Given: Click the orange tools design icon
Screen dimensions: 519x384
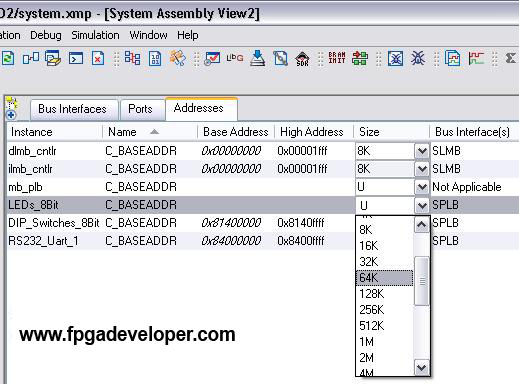Looking at the screenshot, I should tap(178, 58).
